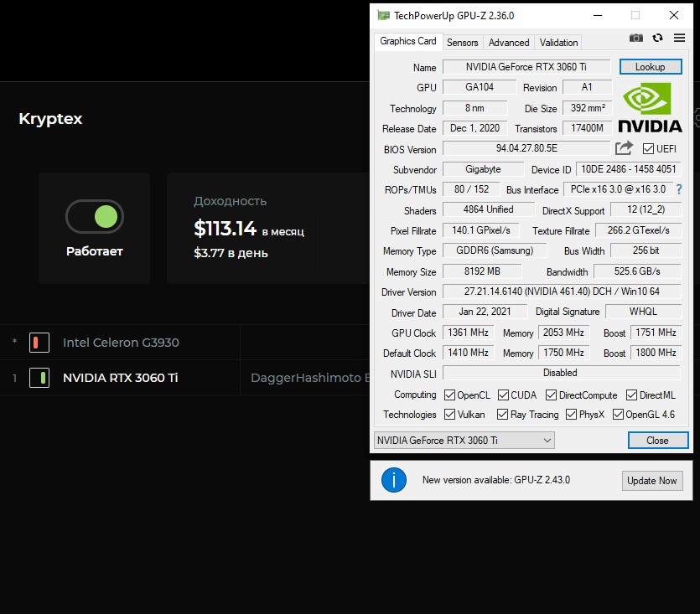Click the GPU-Z refresh icon
The image size is (700, 614).
[657, 38]
